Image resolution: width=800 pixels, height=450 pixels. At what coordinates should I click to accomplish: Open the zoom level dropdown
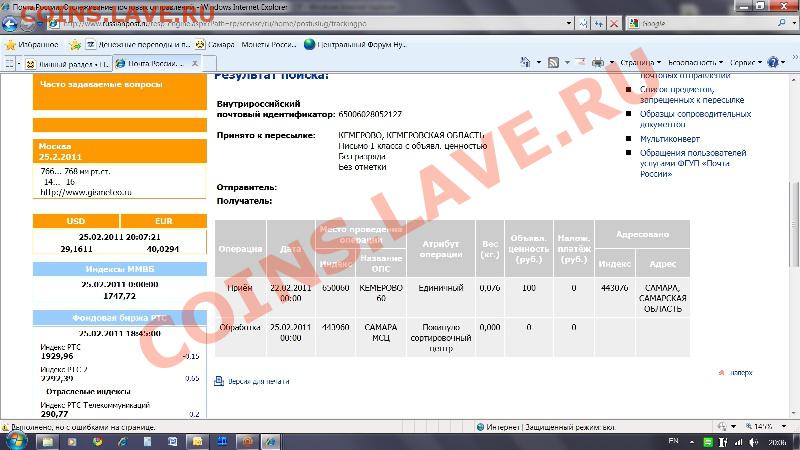pos(784,426)
